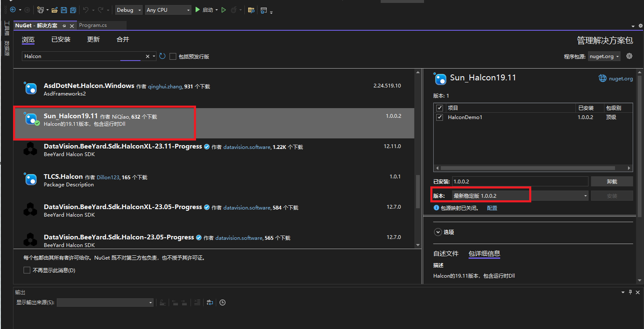Click the window layout icon in toolbar
Image resolution: width=644 pixels, height=329 pixels.
click(264, 10)
